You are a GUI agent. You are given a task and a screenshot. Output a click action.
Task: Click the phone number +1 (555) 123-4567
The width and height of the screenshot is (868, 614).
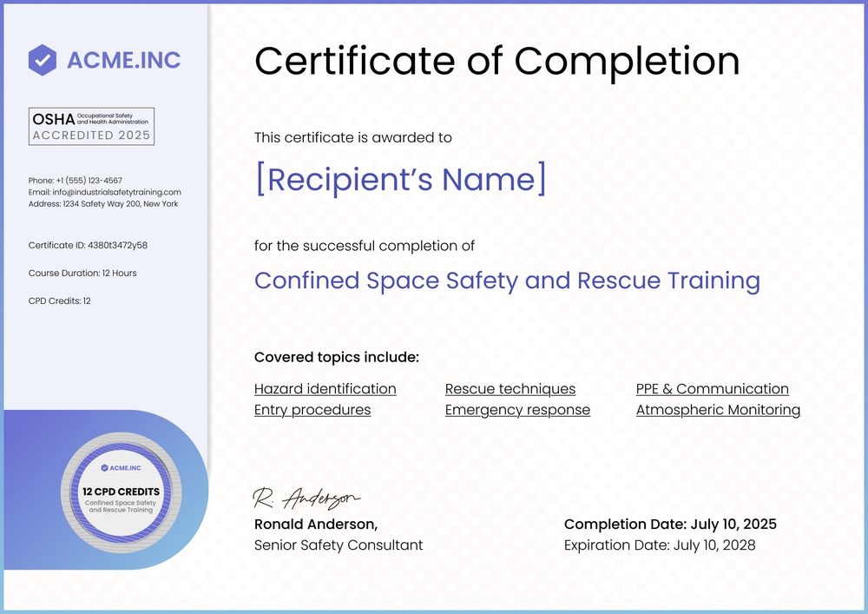[x=73, y=180]
